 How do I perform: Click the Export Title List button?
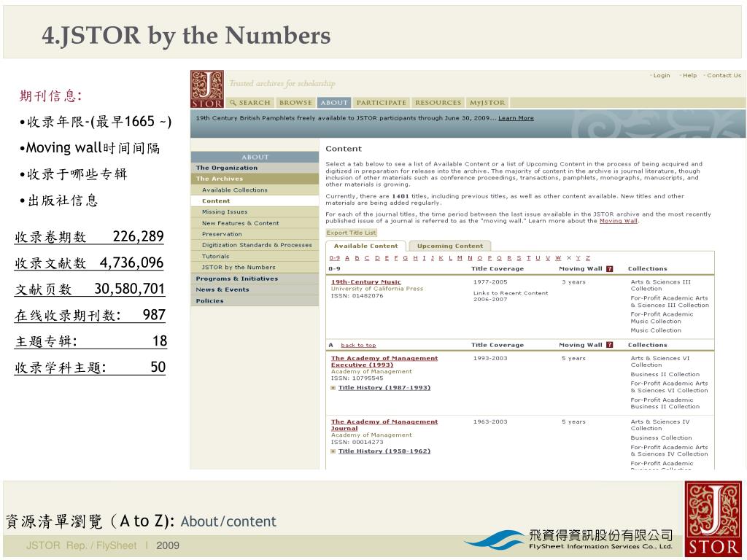351,233
